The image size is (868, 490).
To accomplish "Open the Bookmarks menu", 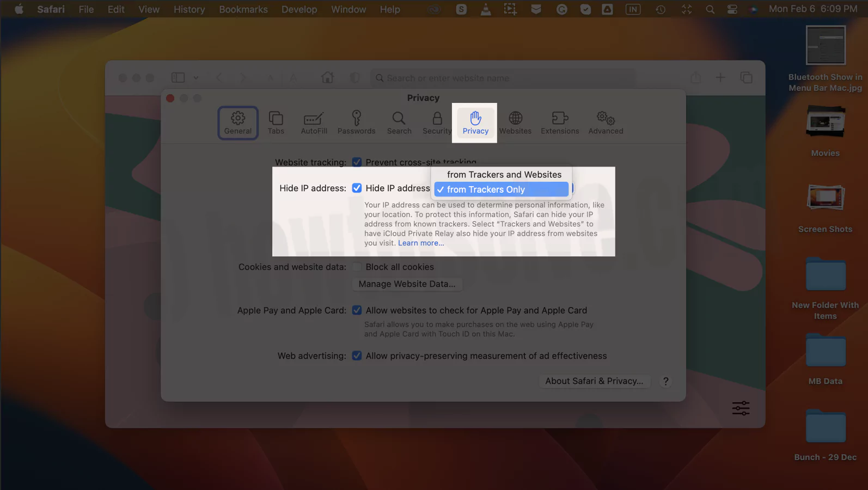I will point(243,9).
